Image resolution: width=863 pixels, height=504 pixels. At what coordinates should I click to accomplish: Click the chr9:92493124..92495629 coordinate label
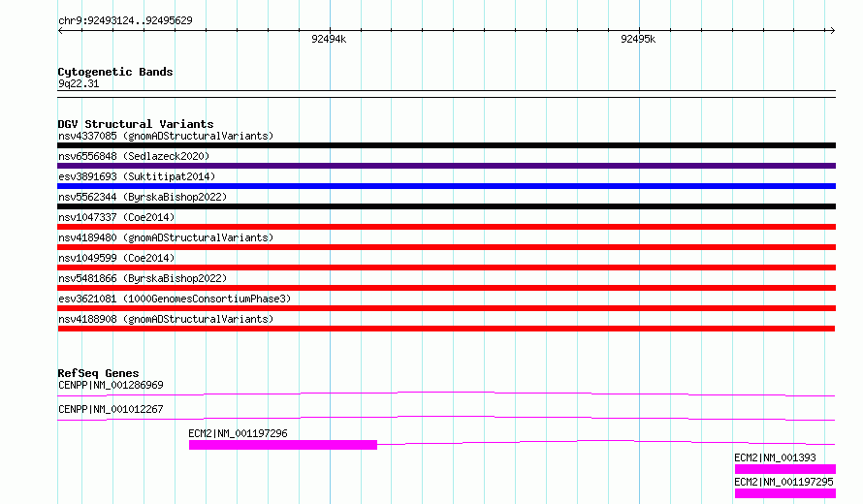pyautogui.click(x=125, y=20)
